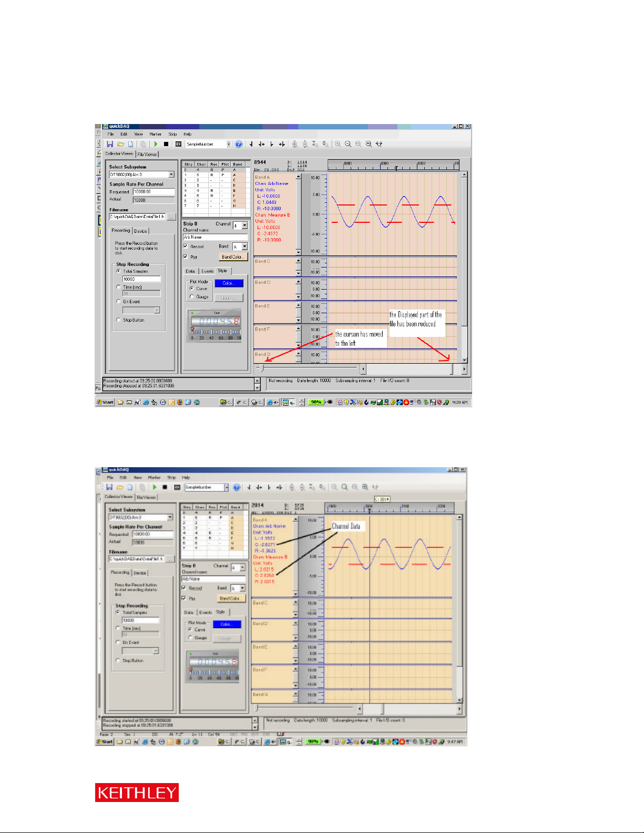Viewport: 644px width, 833px height.
Task: Open blue Help question icon, upper window
Action: click(239, 144)
